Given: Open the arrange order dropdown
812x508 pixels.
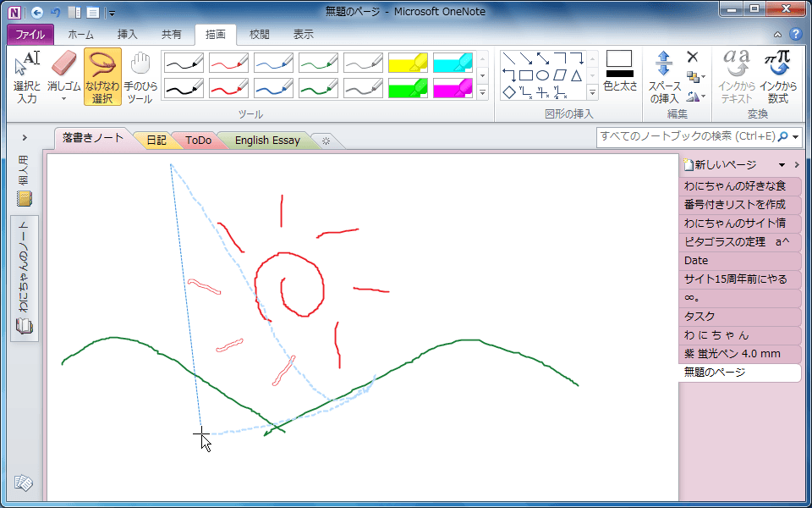Looking at the screenshot, I should click(695, 77).
